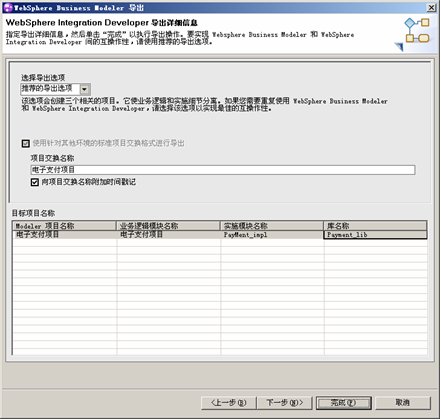
Task: Click the 选择导出选项 label
Action: click(43, 78)
